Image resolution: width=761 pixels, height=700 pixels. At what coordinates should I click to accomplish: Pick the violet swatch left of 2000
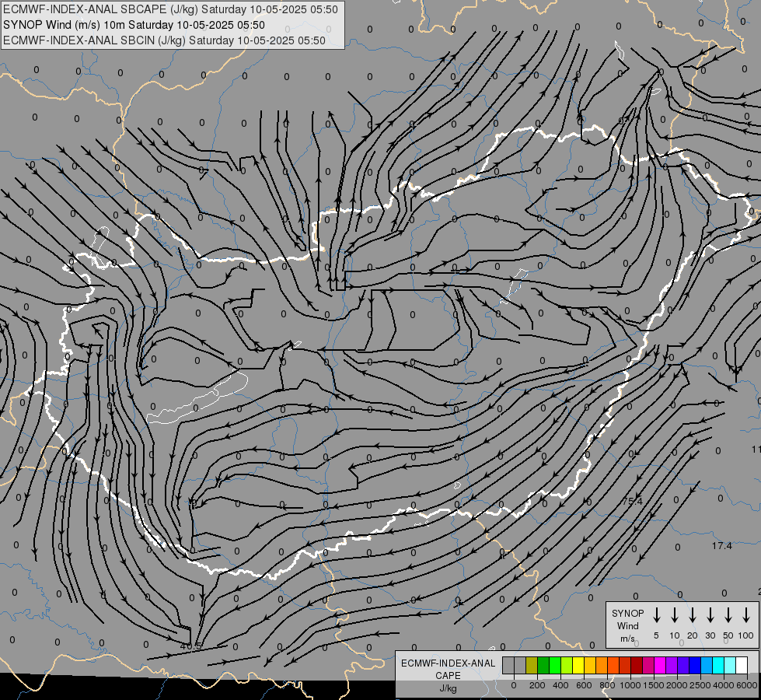[x=671, y=665]
